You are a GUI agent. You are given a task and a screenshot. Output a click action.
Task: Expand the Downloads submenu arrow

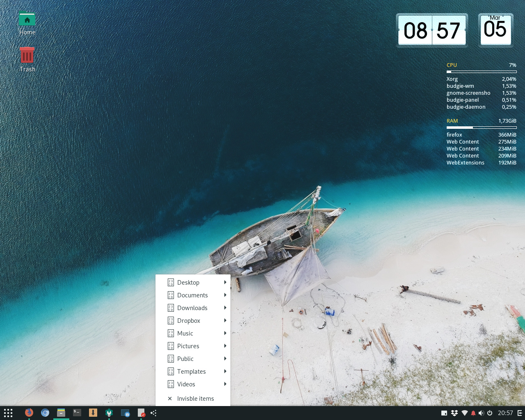coord(225,308)
